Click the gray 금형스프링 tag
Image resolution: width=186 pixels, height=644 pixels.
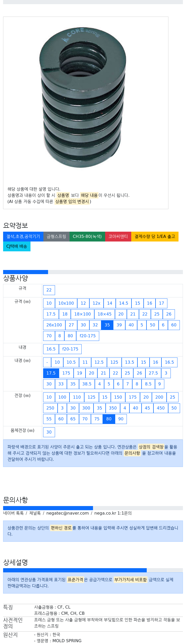pyautogui.click(x=56, y=237)
